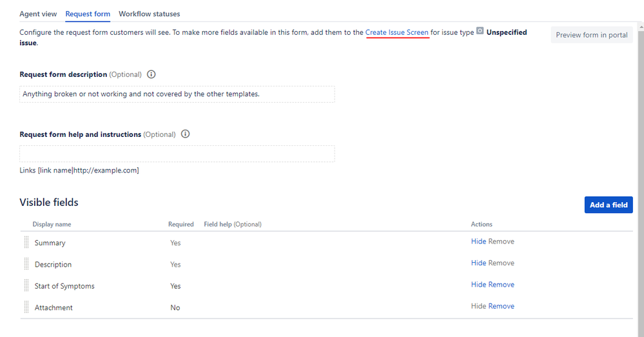Click info icon beside Request form description
This screenshot has width=644, height=337.
(151, 74)
